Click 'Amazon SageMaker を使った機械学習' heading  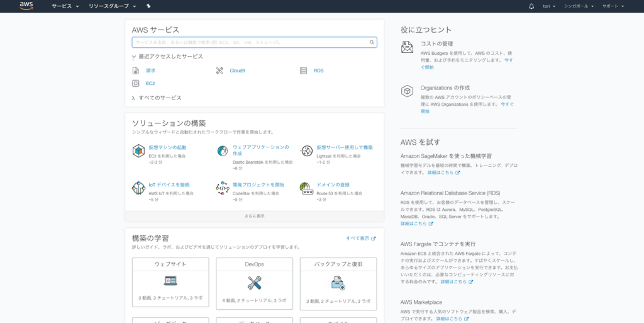[446, 156]
